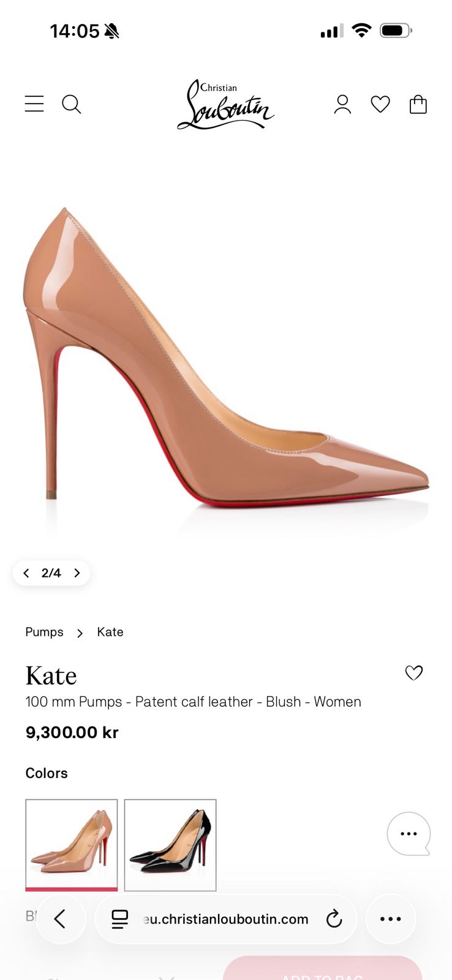Open the Pumps breadcrumb link
This screenshot has height=980, width=452.
coord(44,632)
